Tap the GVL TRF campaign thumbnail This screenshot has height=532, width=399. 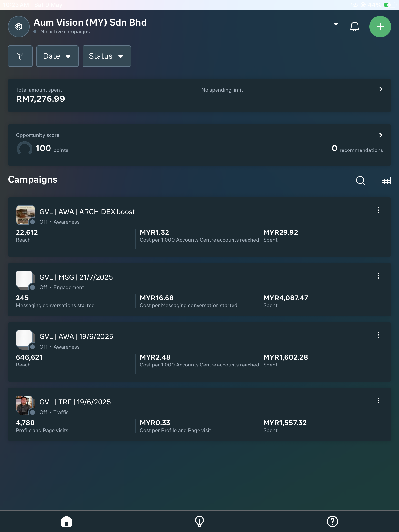point(25,405)
